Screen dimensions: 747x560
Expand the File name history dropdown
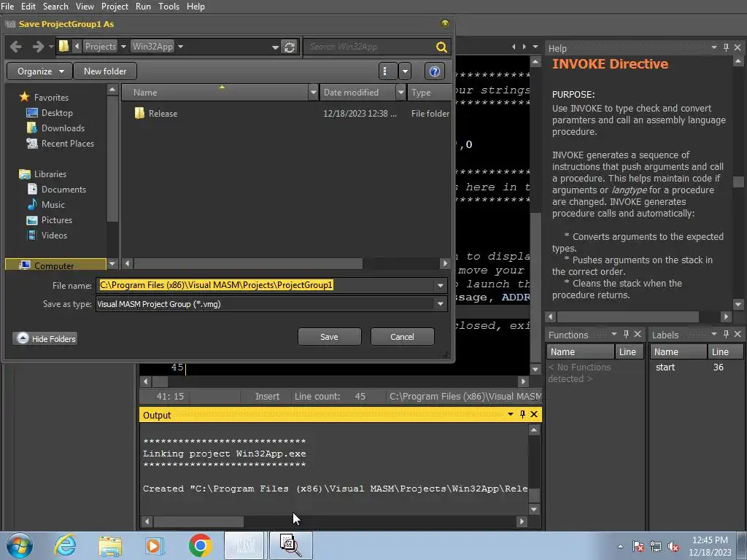[x=440, y=286]
